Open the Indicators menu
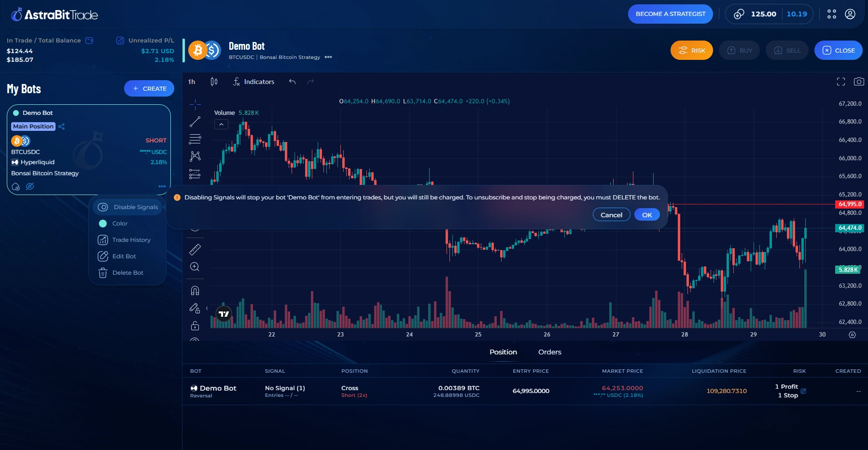Viewport: 868px width, 450px height. tap(253, 82)
